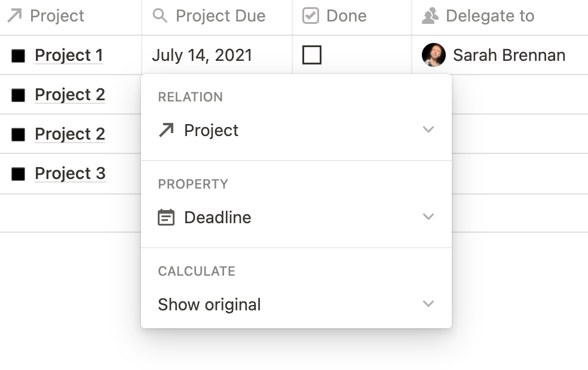Open the Project 1 relation link
Viewport: 588px width, 370px height.
coord(69,55)
